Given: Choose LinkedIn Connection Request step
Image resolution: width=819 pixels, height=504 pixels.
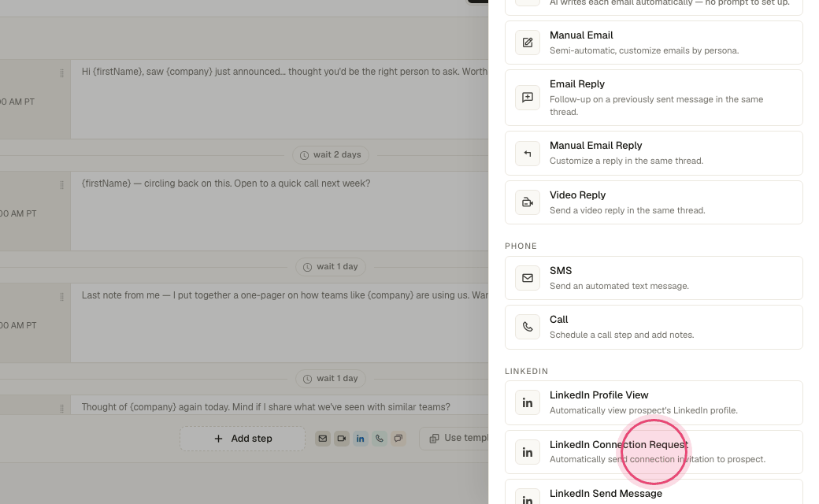Looking at the screenshot, I should [654, 452].
